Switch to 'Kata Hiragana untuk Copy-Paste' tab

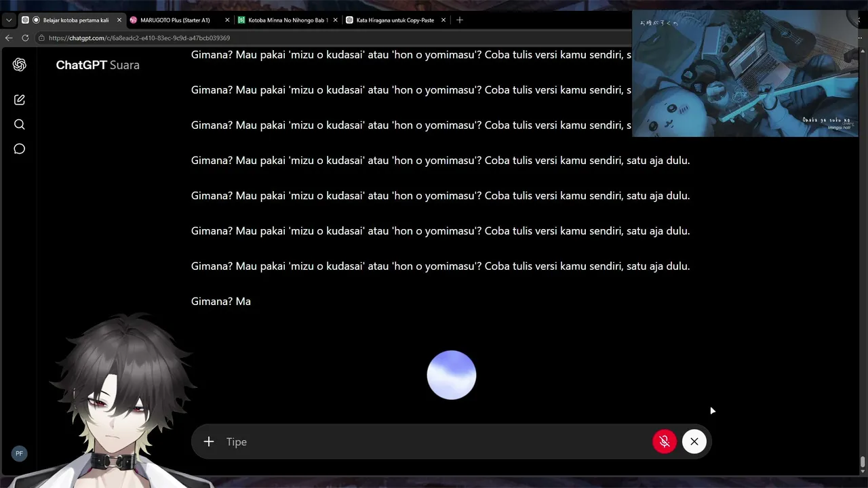point(396,20)
